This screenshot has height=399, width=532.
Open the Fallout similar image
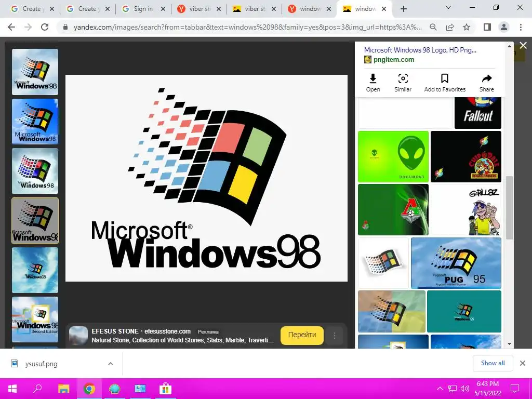478,113
